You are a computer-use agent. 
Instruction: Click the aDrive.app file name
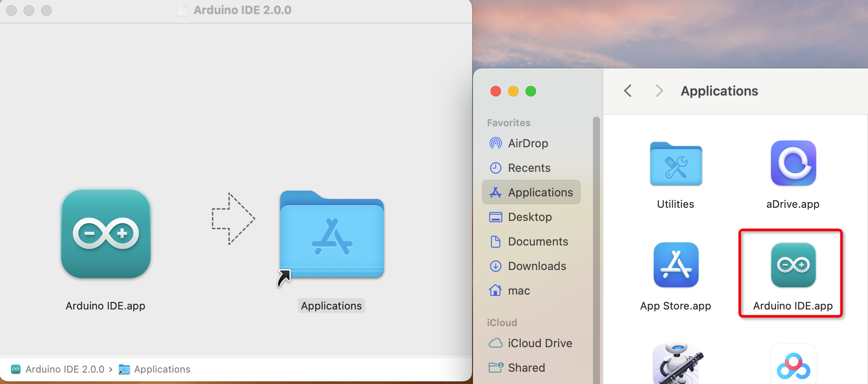tap(793, 204)
